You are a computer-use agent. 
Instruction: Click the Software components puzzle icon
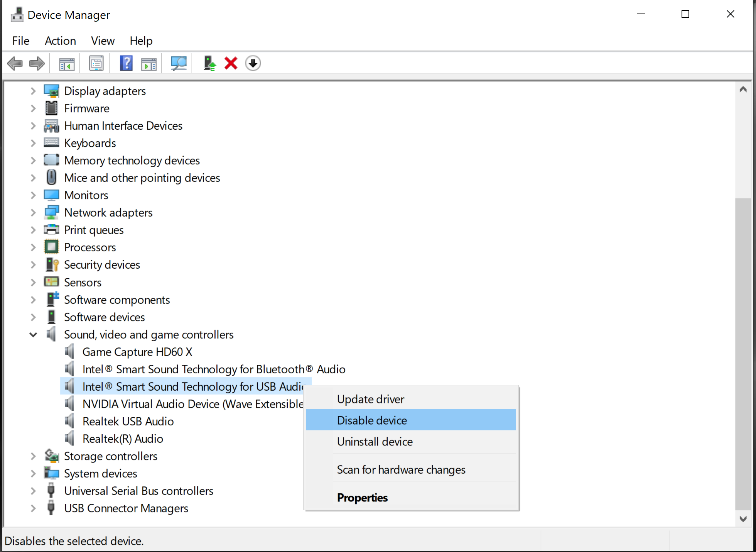52,300
